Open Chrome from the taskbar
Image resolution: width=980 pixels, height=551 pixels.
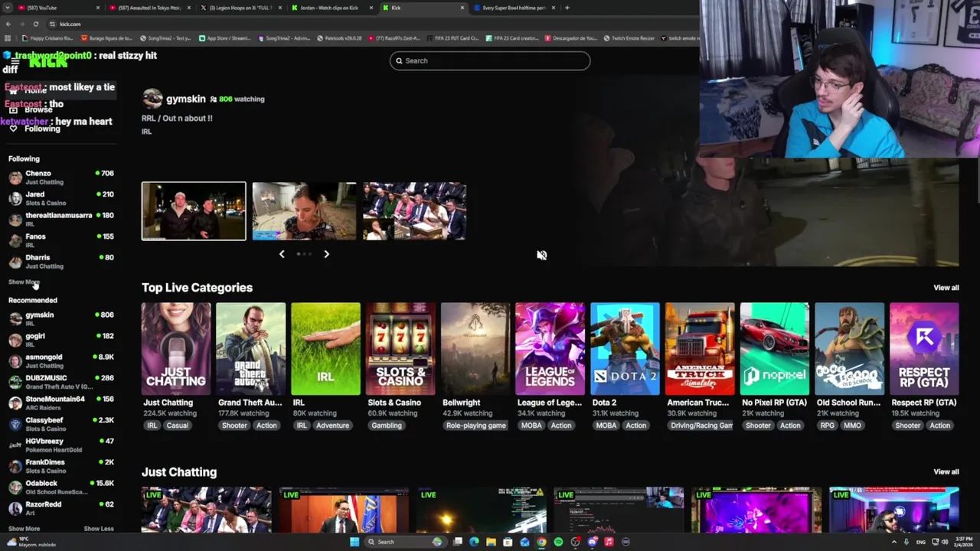[541, 542]
